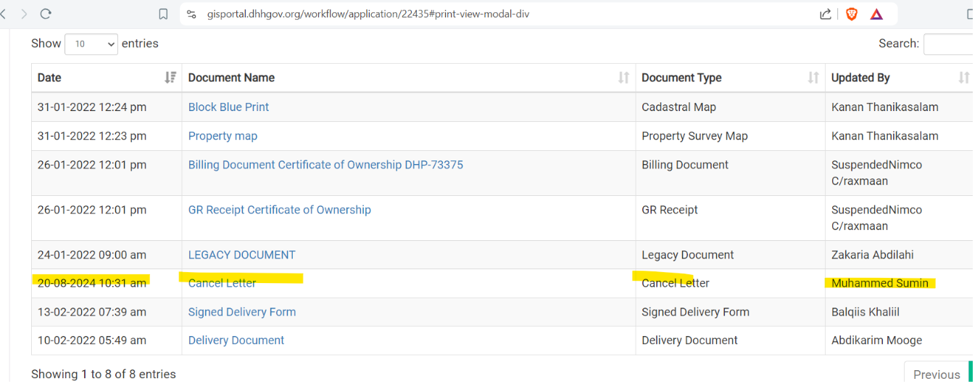
Task: Open the Cancel Letter document link
Action: [x=222, y=283]
